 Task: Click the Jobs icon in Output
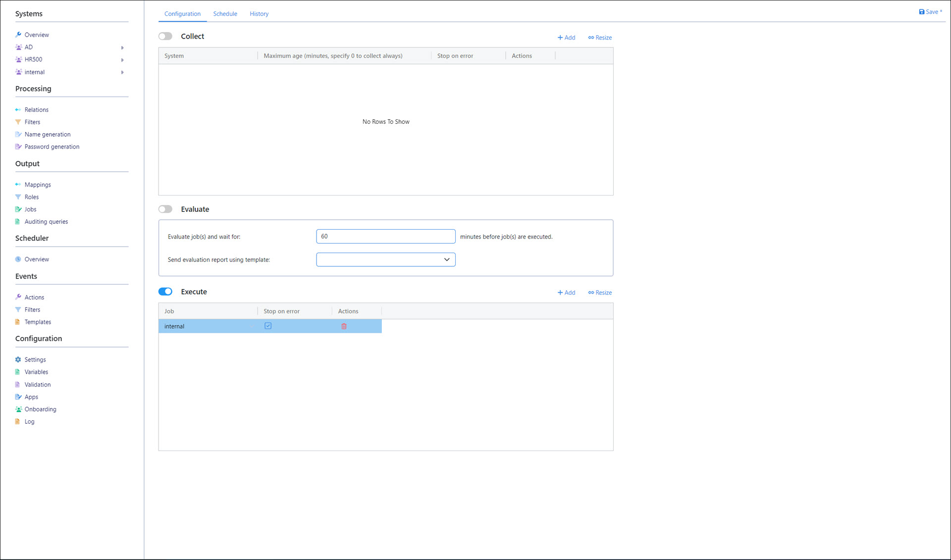click(x=18, y=209)
